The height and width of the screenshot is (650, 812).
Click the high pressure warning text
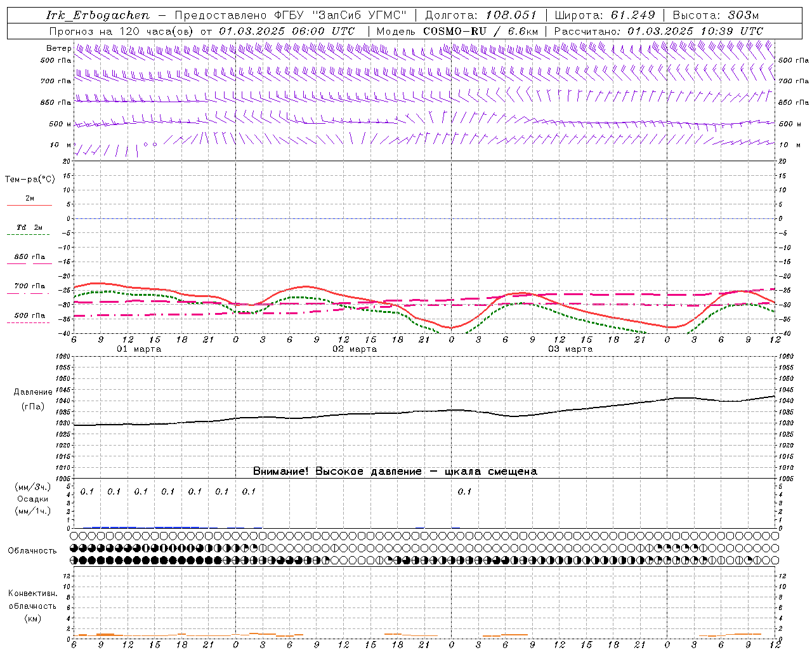click(395, 472)
